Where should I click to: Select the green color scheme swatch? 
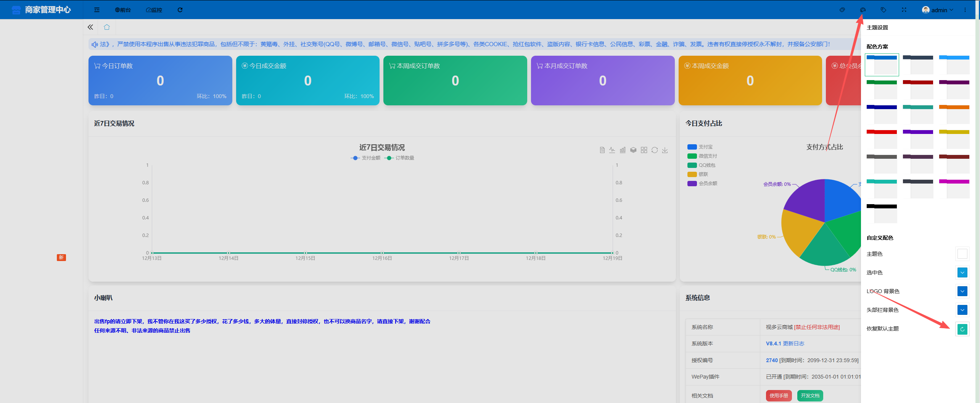(x=882, y=89)
